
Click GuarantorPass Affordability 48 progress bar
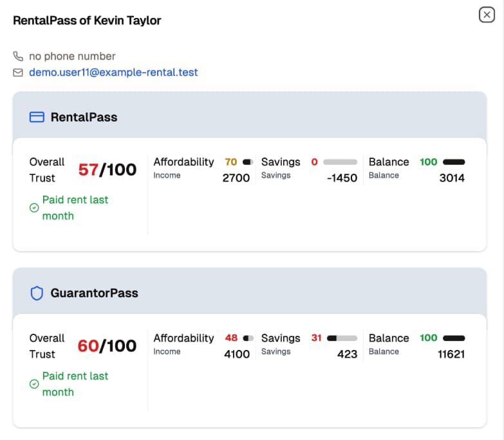[x=248, y=338]
